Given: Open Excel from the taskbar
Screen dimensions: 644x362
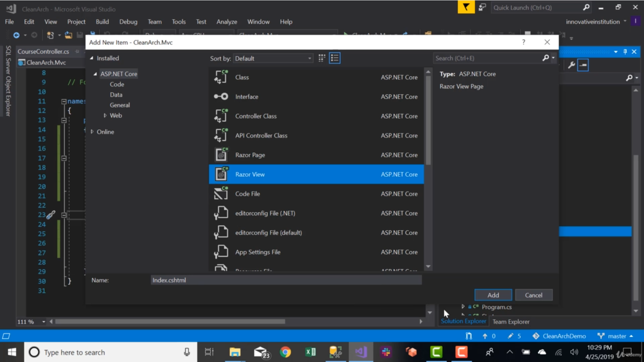Looking at the screenshot, I should [x=310, y=352].
